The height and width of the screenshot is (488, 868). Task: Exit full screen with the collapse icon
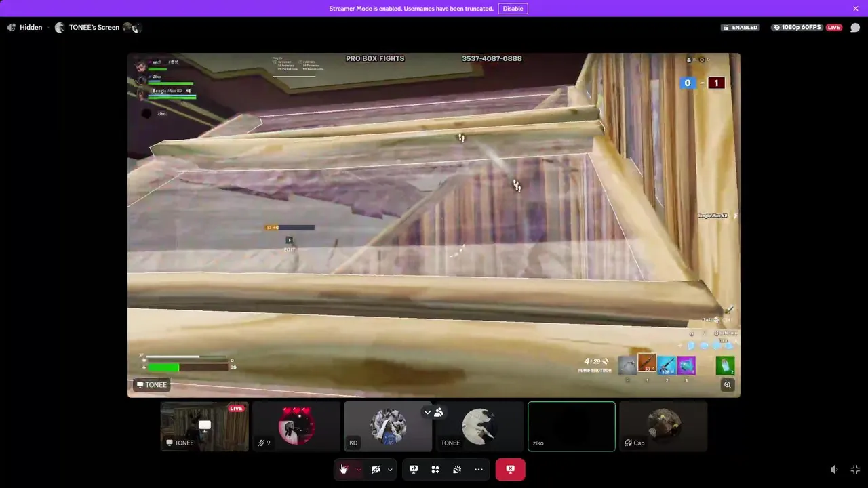(855, 469)
